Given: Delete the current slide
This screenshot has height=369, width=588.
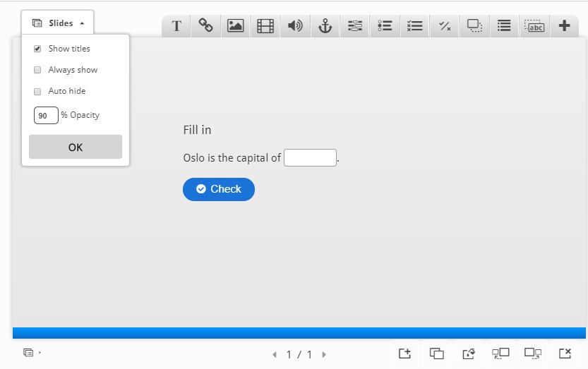Looking at the screenshot, I should (565, 353).
